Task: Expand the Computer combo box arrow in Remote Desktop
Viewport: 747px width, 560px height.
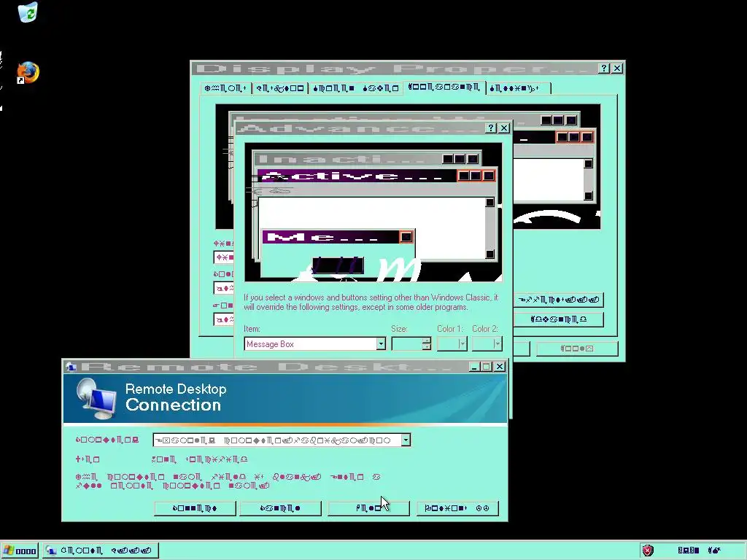Action: pyautogui.click(x=406, y=440)
